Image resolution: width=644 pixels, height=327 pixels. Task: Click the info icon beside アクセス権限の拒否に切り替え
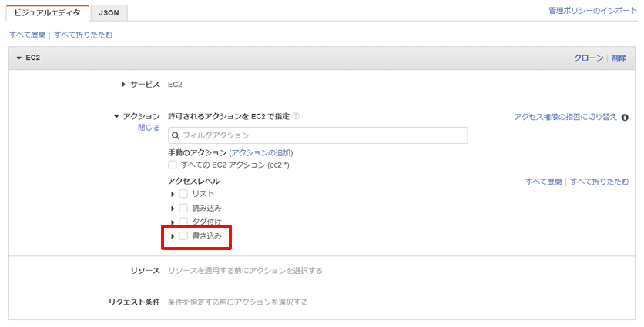tap(625, 118)
